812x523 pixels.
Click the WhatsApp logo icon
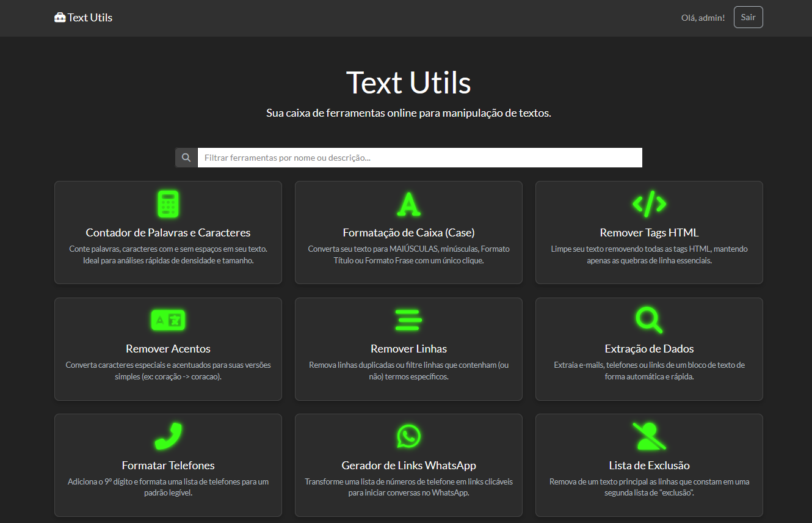408,436
